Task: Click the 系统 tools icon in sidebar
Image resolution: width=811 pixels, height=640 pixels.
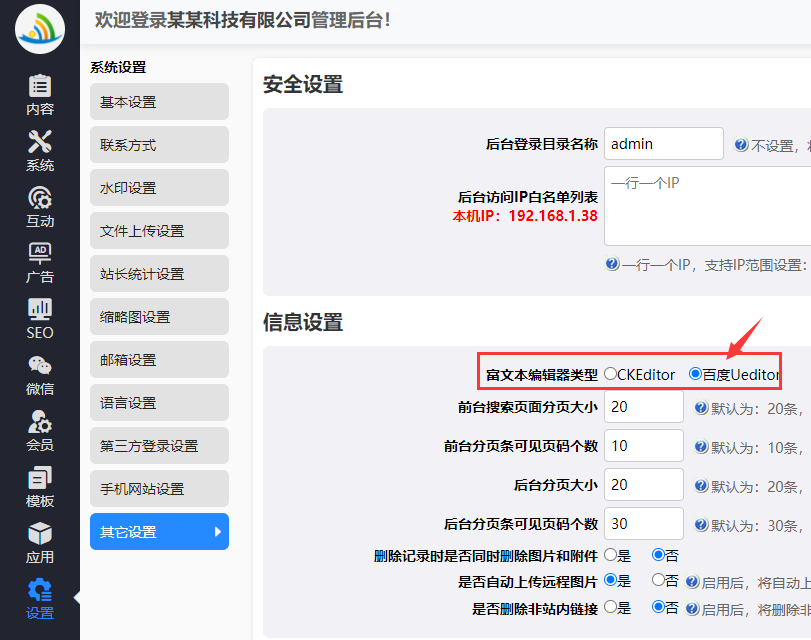Action: point(40,142)
